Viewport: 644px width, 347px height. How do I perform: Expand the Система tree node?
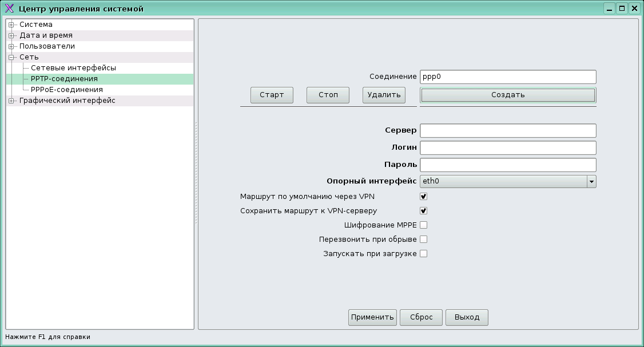click(11, 25)
